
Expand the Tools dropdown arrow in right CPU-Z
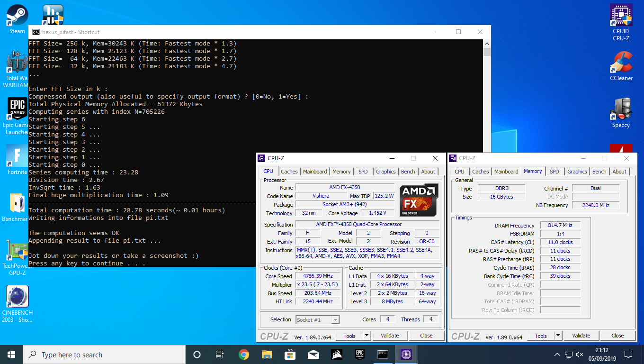tap(558, 336)
